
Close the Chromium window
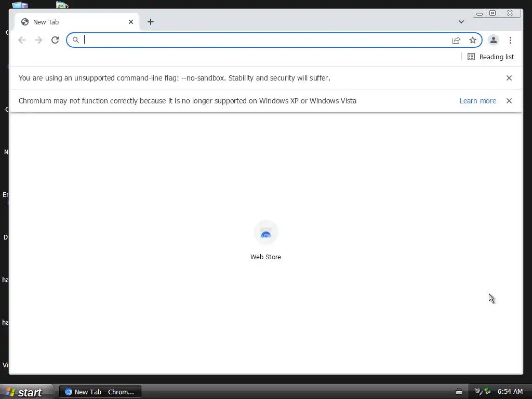click(x=510, y=13)
